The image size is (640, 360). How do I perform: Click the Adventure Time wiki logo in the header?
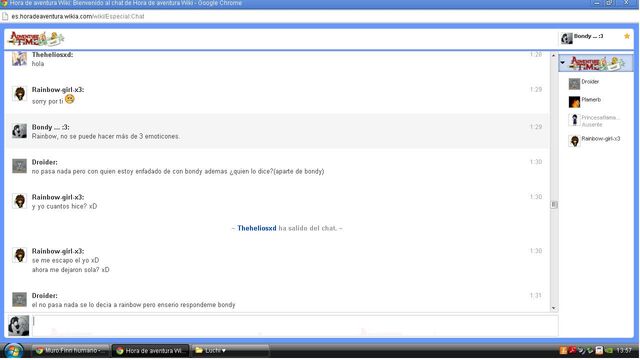[37, 39]
